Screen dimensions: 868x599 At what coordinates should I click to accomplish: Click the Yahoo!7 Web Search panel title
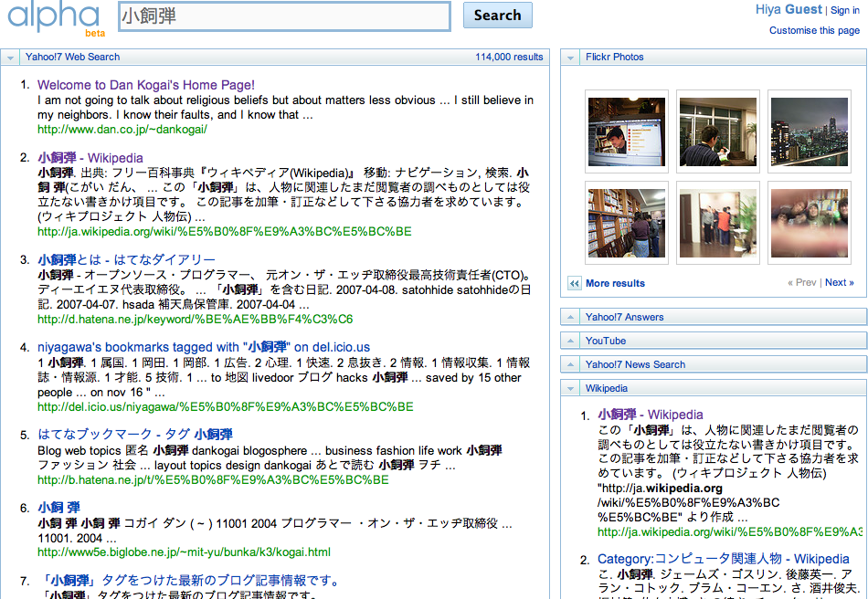click(x=72, y=57)
